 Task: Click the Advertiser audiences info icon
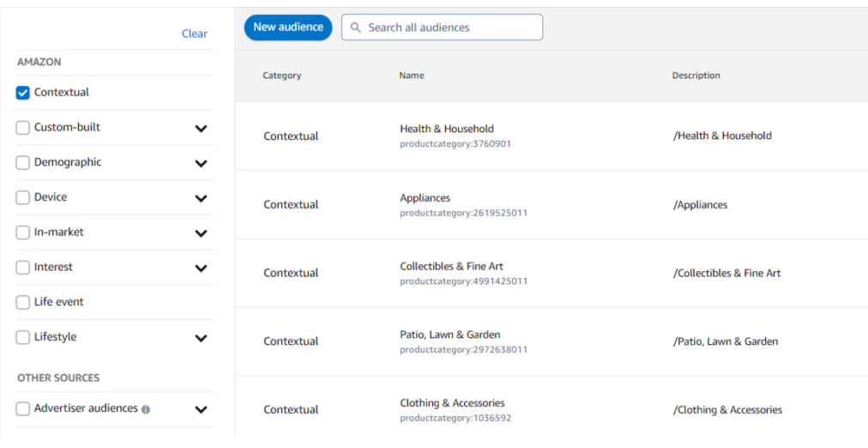tap(146, 409)
